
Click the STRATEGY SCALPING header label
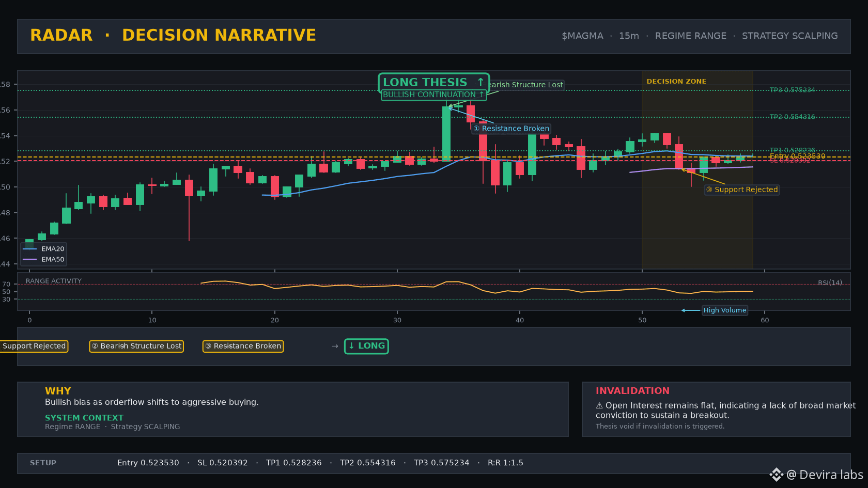point(790,36)
